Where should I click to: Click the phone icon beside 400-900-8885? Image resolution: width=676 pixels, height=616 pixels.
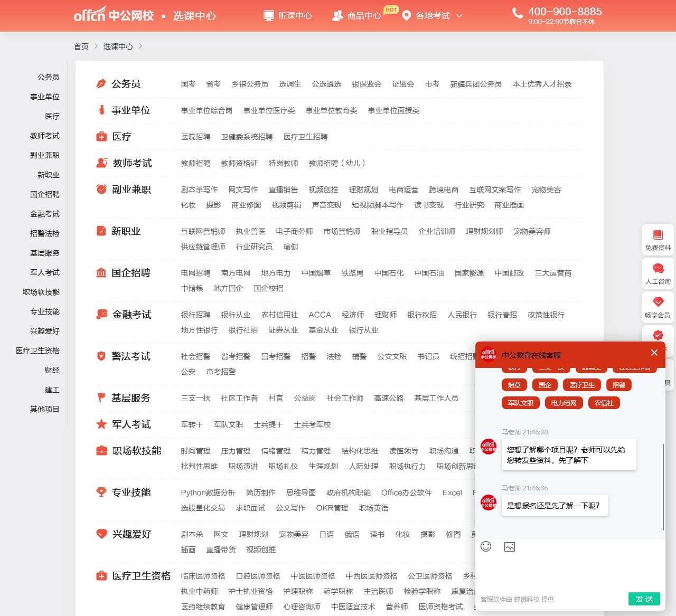[517, 12]
